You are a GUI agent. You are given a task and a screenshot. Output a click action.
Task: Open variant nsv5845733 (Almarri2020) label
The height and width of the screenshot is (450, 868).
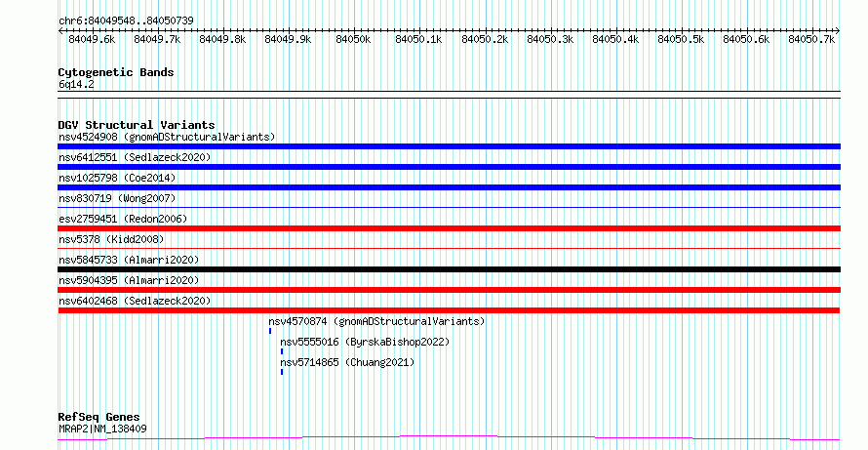pos(129,260)
